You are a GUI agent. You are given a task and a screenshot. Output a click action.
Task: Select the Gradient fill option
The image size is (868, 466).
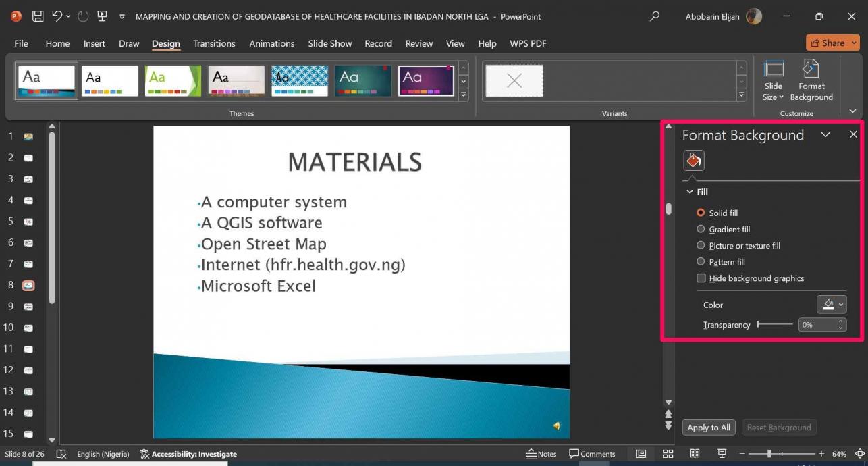[701, 230]
